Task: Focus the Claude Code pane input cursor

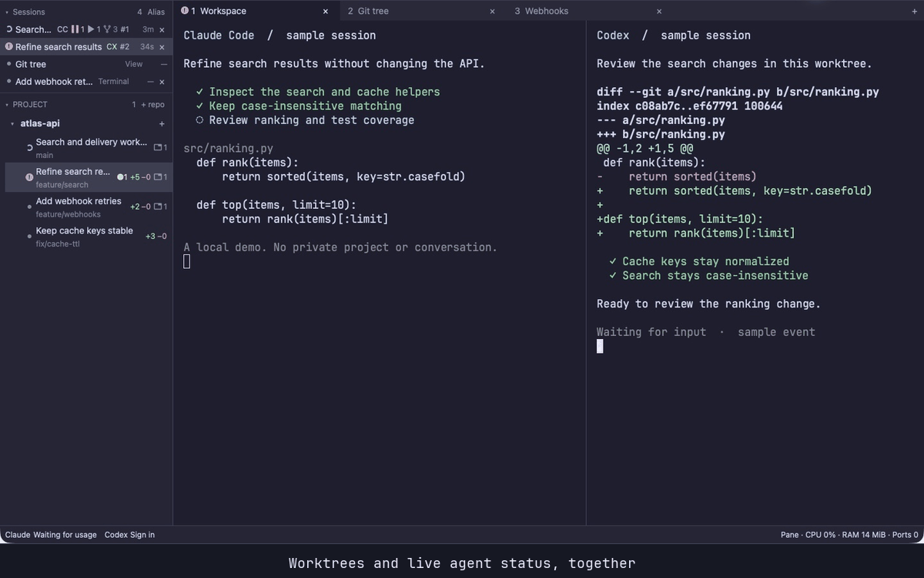Action: coord(186,262)
